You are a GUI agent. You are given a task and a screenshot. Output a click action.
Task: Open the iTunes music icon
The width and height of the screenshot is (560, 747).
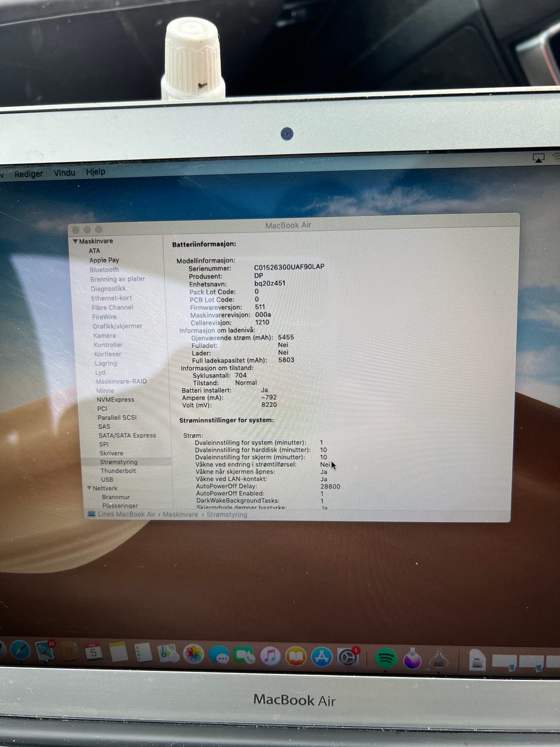(x=270, y=656)
